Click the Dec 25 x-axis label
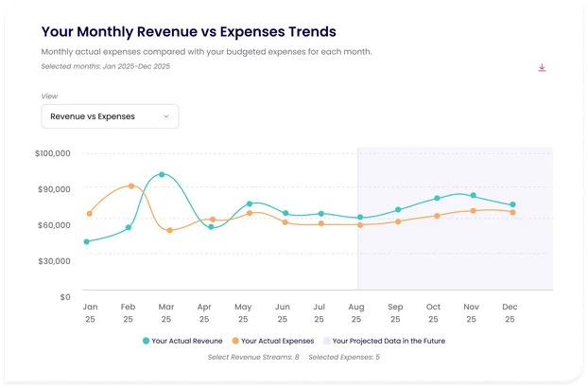The width and height of the screenshot is (588, 388). pos(510,313)
